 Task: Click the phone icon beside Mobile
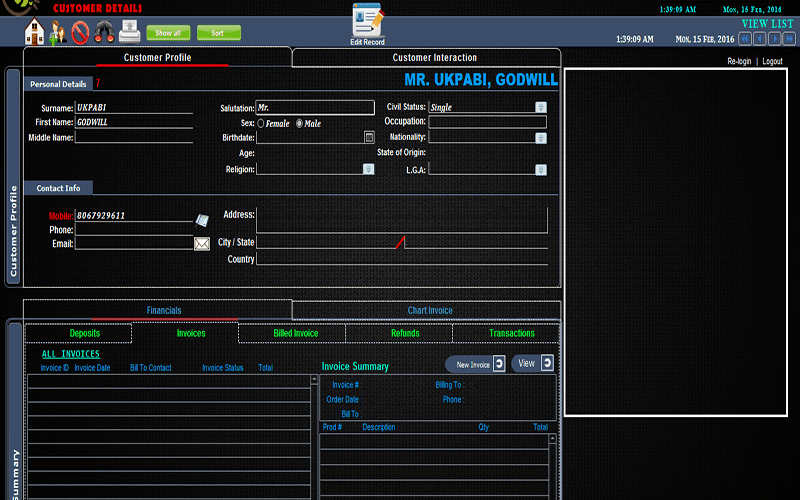[x=202, y=219]
